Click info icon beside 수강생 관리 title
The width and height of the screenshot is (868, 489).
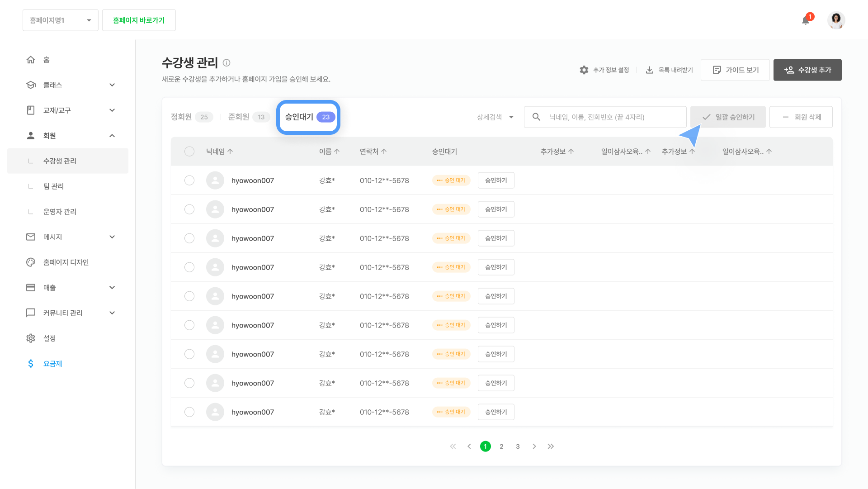226,63
